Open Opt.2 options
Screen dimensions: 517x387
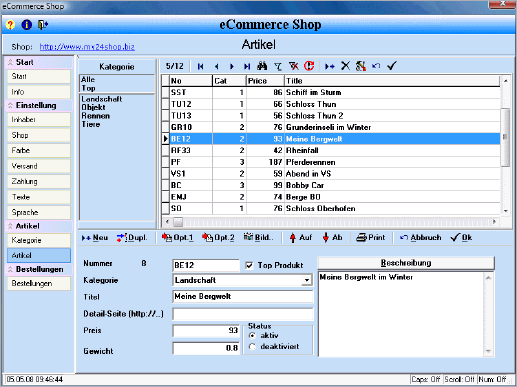(x=218, y=238)
